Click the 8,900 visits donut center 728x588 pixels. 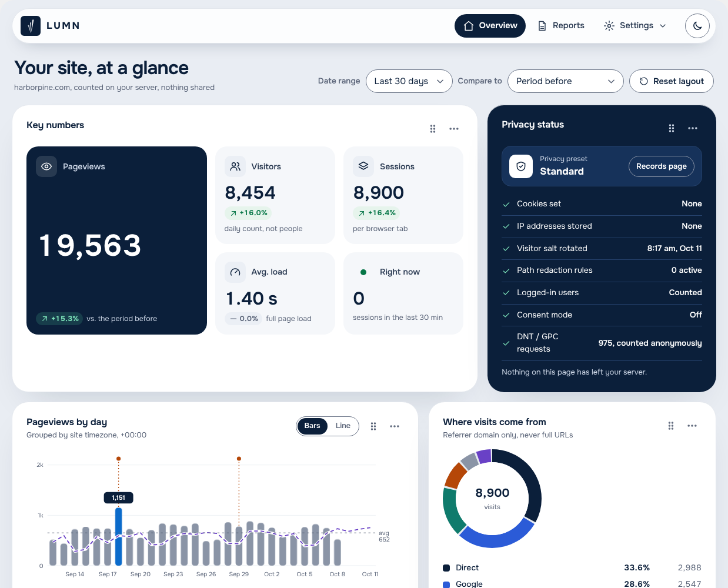tap(492, 498)
